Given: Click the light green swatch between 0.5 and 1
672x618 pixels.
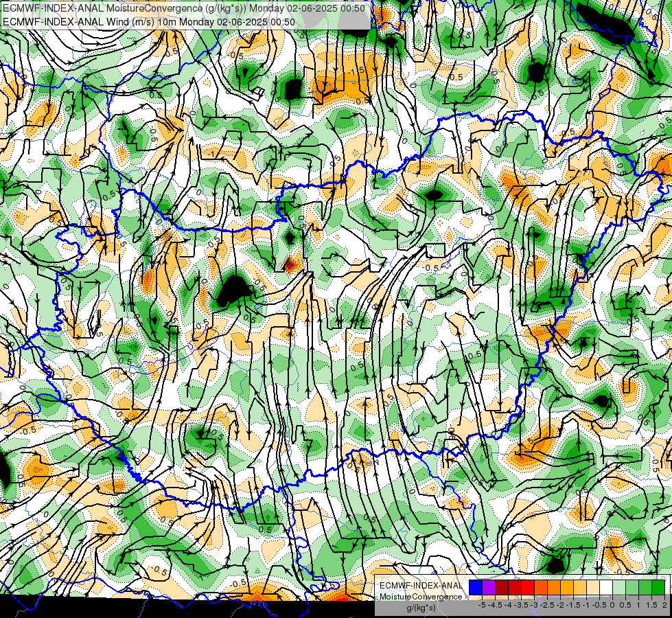Looking at the screenshot, I should pyautogui.click(x=632, y=588).
